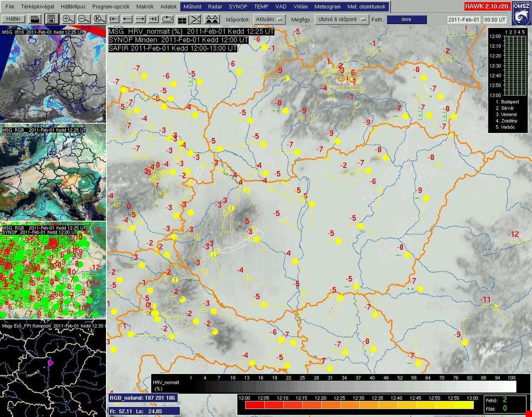The width and height of the screenshot is (532, 417).
Task: Click the date field 2011-Feb-01
Action: (463, 20)
